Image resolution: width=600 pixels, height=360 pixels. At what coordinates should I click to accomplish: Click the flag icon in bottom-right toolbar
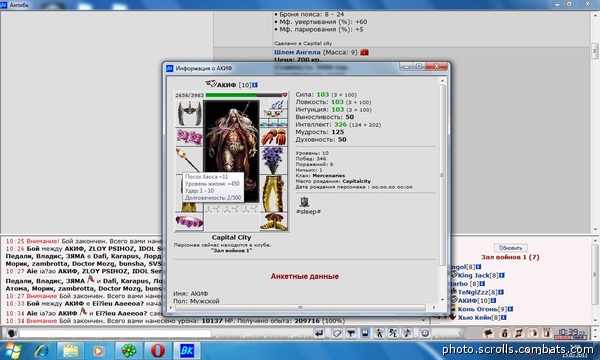[488, 333]
